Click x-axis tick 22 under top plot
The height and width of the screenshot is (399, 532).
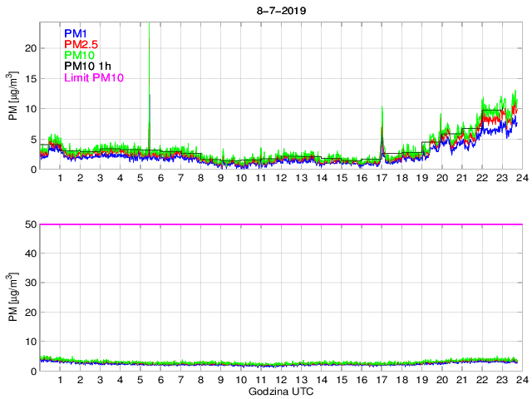[x=482, y=178]
